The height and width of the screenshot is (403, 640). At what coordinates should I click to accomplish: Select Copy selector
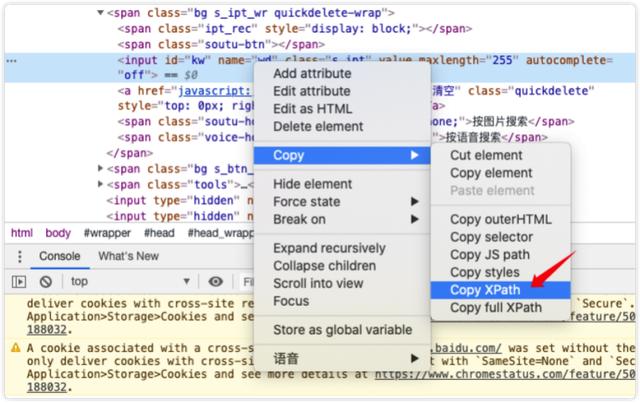tap(491, 237)
